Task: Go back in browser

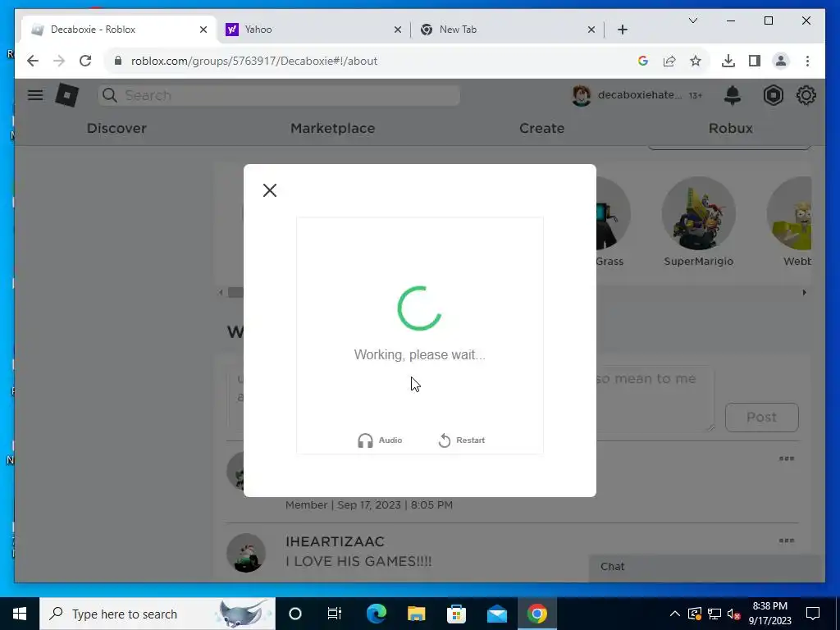Action: coord(33,61)
